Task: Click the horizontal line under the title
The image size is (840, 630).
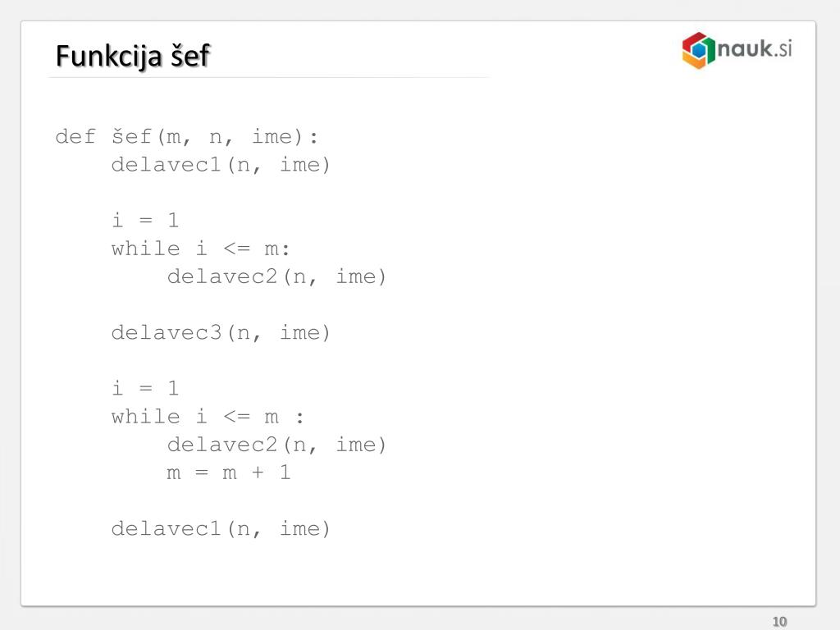Action: point(269,78)
